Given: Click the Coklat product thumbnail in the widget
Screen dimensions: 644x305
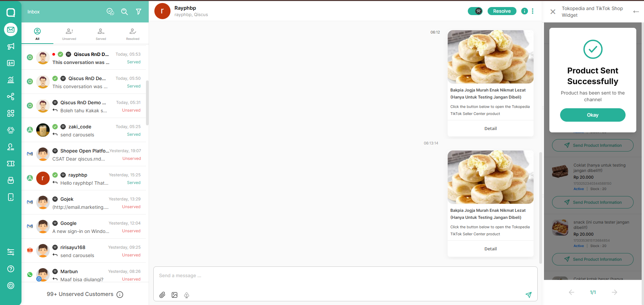Looking at the screenshot, I should point(560,171).
